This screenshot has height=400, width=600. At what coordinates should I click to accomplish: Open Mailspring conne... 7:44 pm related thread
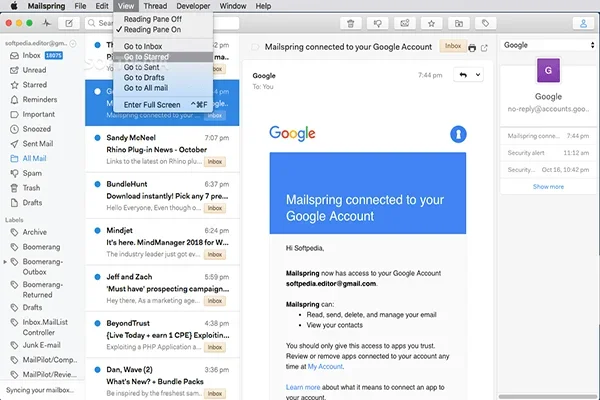click(548, 136)
